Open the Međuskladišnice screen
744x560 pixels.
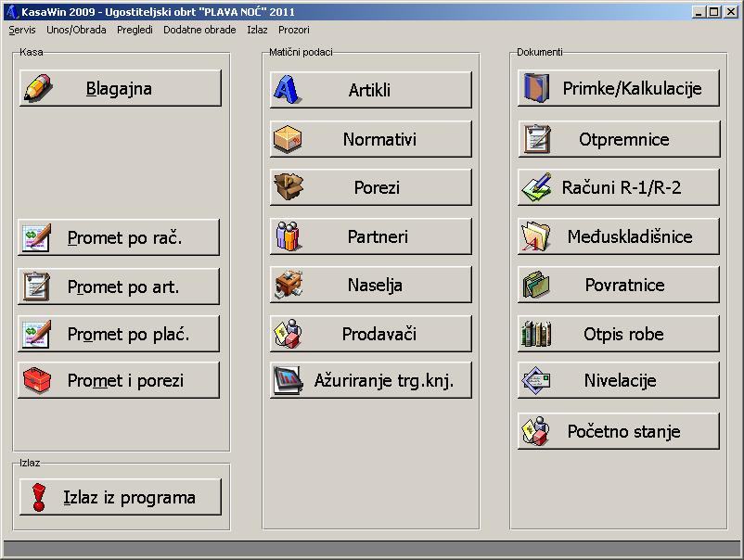pyautogui.click(x=618, y=237)
